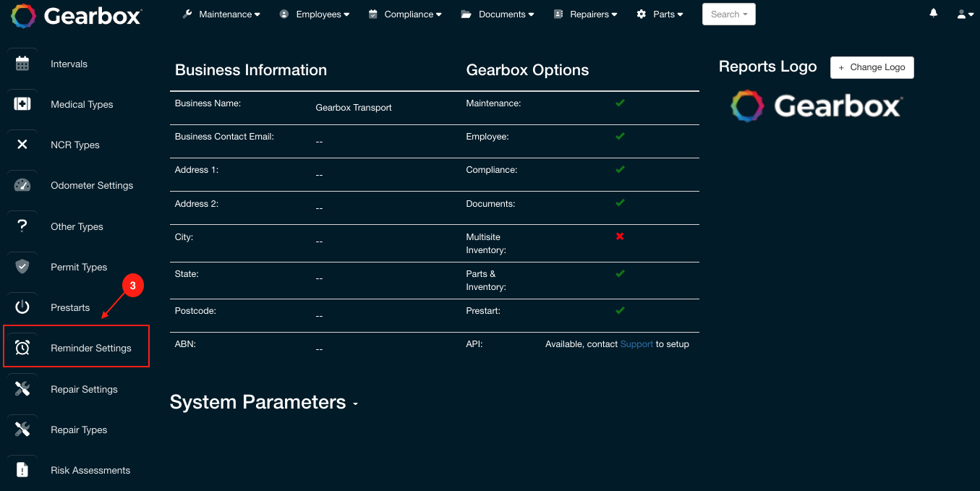
Task: Click the Maintenance wrench icon in navbar
Action: 187,14
